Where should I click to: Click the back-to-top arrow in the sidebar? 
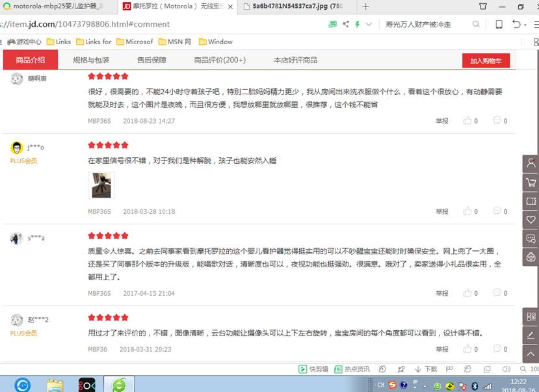pos(531,354)
